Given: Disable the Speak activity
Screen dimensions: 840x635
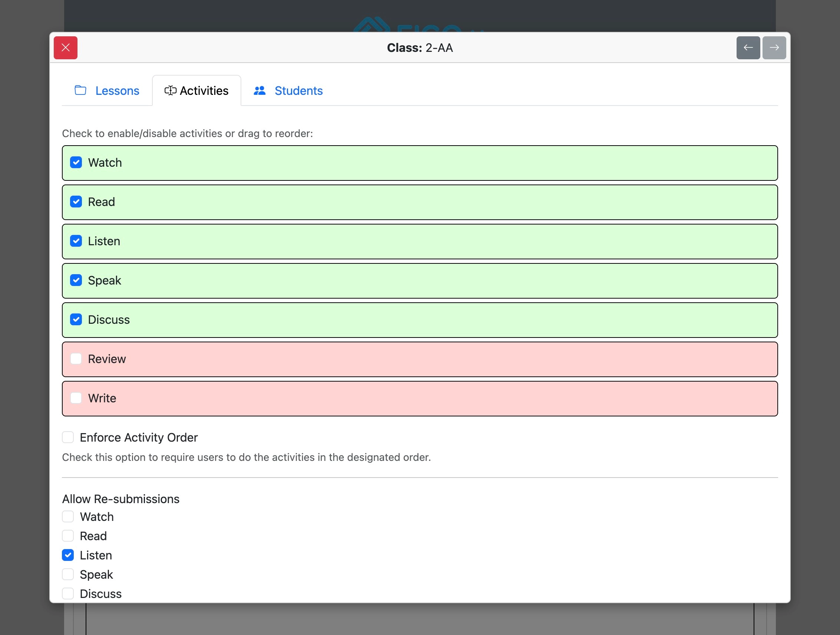Looking at the screenshot, I should (x=76, y=280).
